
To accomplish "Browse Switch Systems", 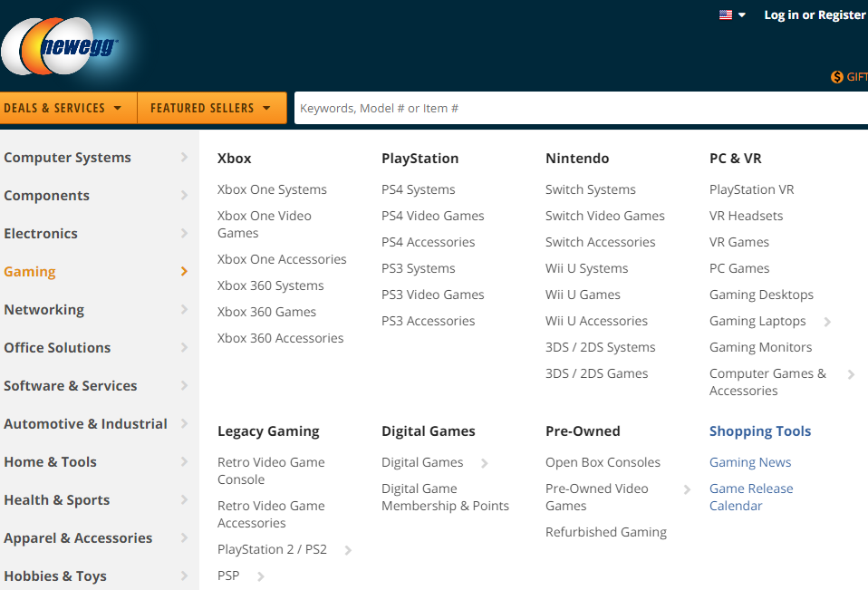I will 591,189.
